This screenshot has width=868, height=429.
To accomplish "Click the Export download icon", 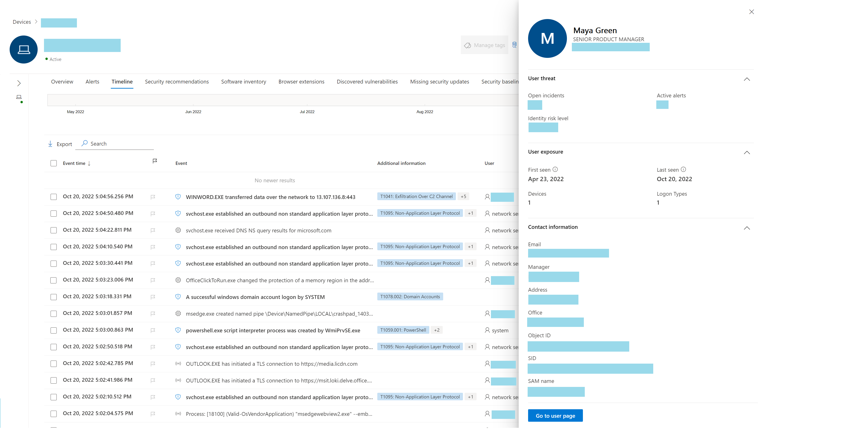I will [x=50, y=144].
